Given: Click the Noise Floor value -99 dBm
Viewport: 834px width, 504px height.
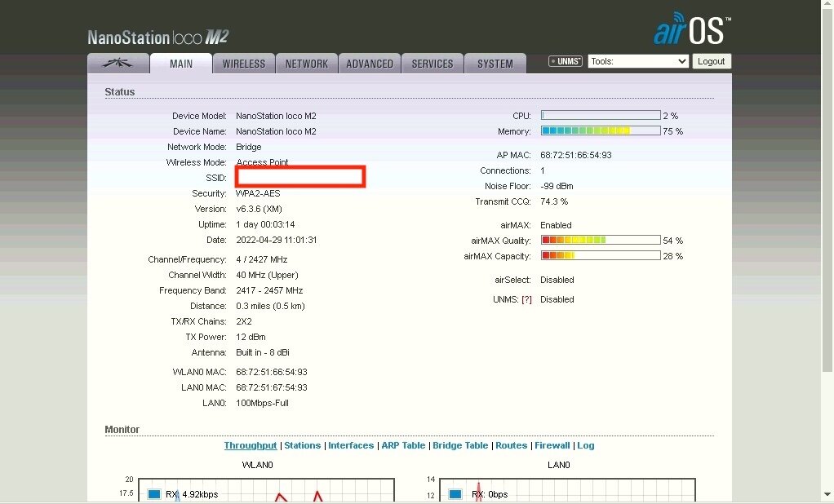Looking at the screenshot, I should 557,186.
